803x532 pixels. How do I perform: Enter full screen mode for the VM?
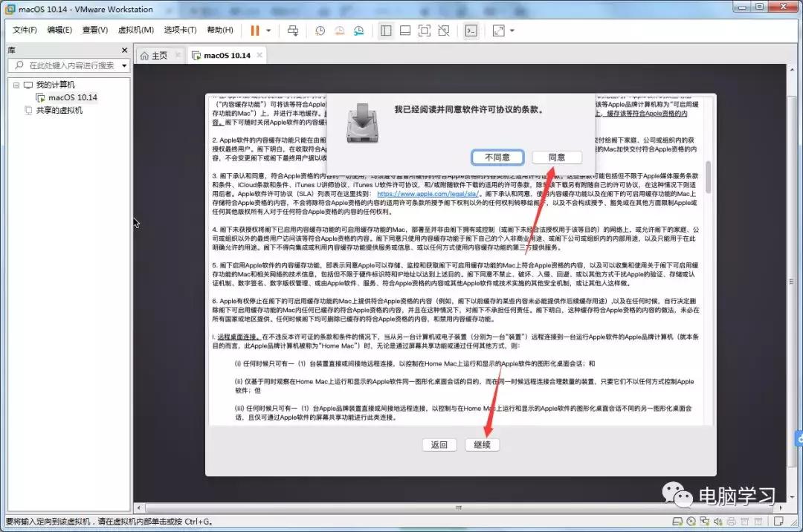425,30
